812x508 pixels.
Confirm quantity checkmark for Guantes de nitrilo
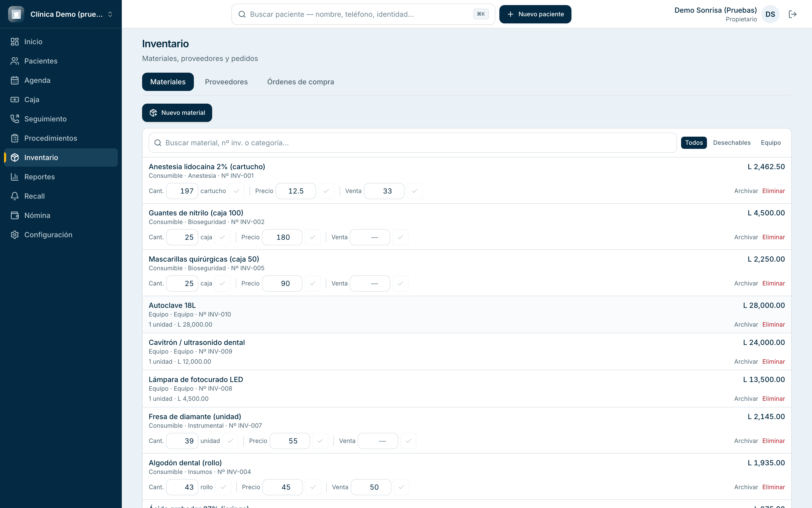click(222, 237)
